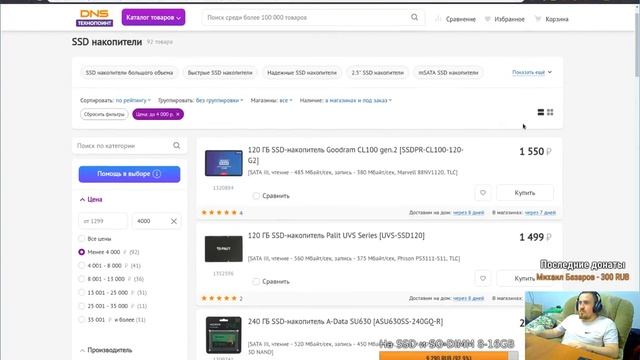Viewport: 640px width, 360px height.
Task: Click the Goodram price '1 550'
Action: [x=535, y=151]
